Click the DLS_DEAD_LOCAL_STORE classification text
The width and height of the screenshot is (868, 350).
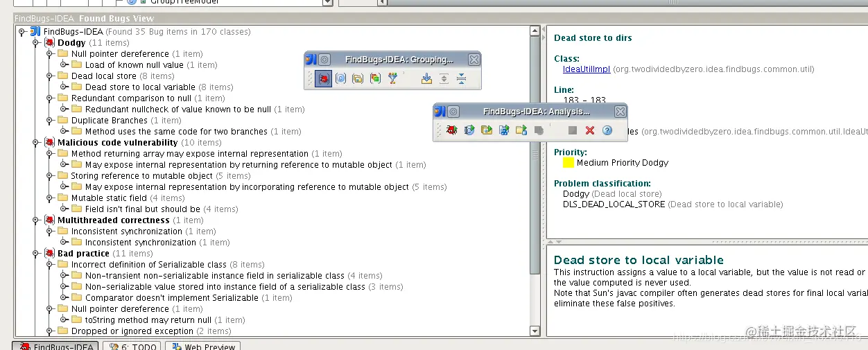point(614,204)
